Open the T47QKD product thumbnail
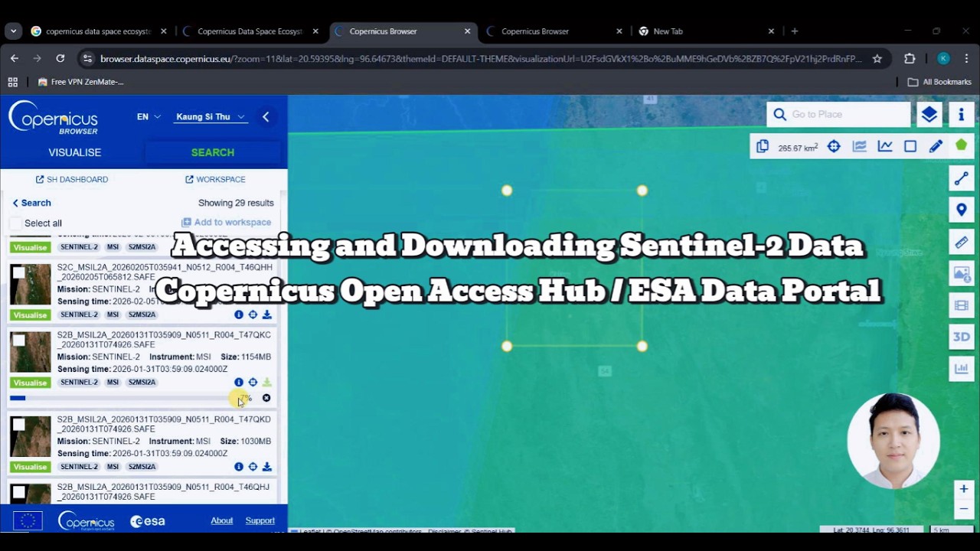The width and height of the screenshot is (980, 551). click(x=30, y=436)
